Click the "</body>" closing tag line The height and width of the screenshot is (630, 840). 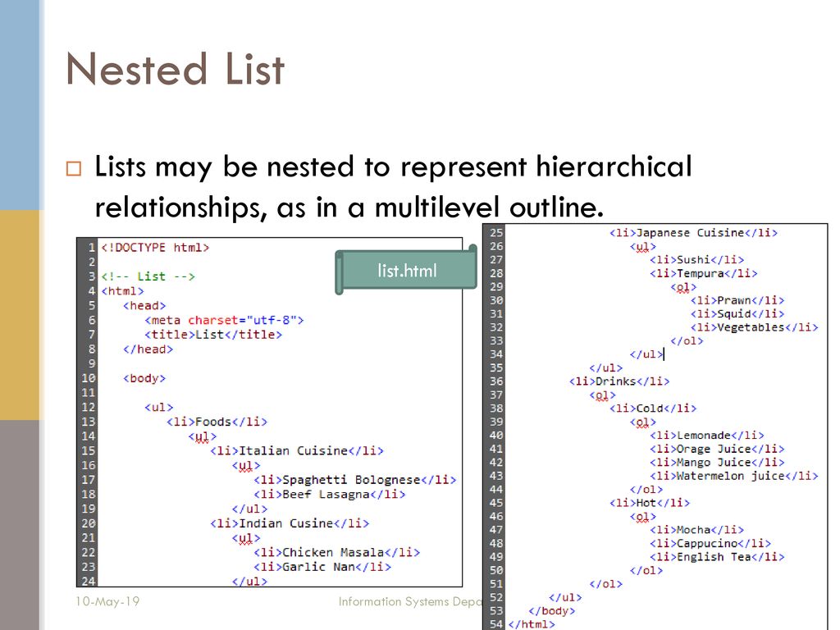click(552, 610)
